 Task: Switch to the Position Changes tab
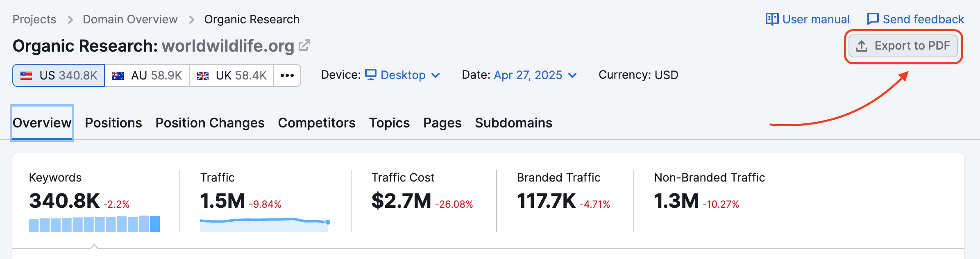[210, 123]
